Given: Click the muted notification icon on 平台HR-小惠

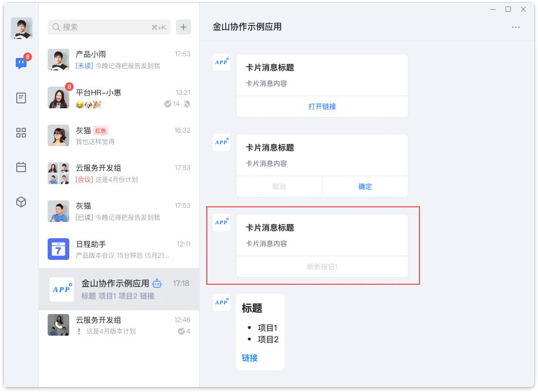Looking at the screenshot, I should pos(187,104).
